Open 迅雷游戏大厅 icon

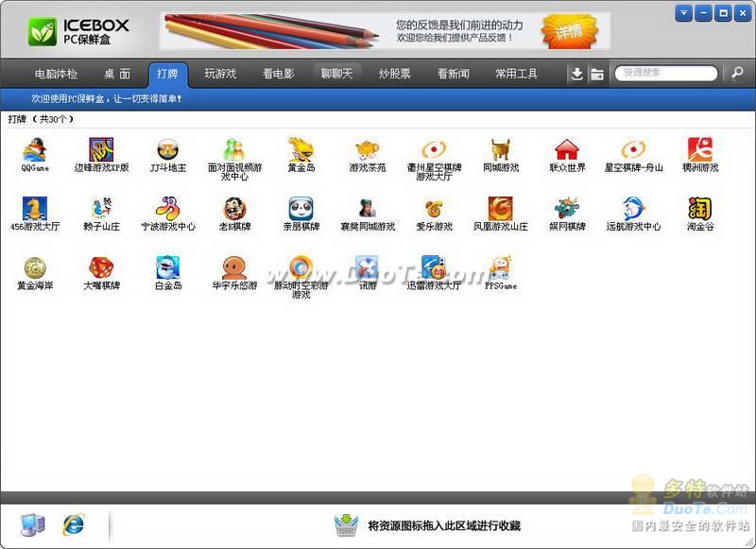[x=434, y=267]
